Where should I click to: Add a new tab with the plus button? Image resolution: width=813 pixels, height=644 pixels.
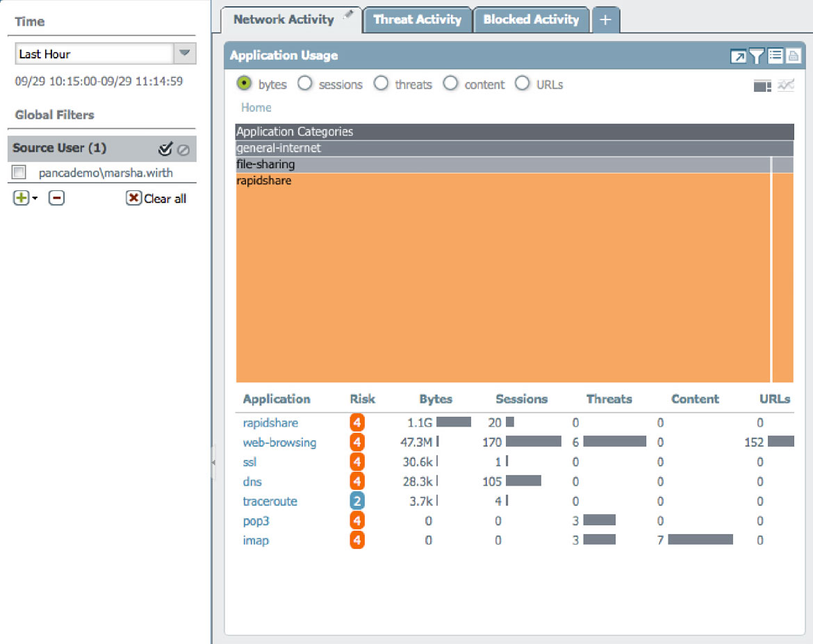coord(605,20)
